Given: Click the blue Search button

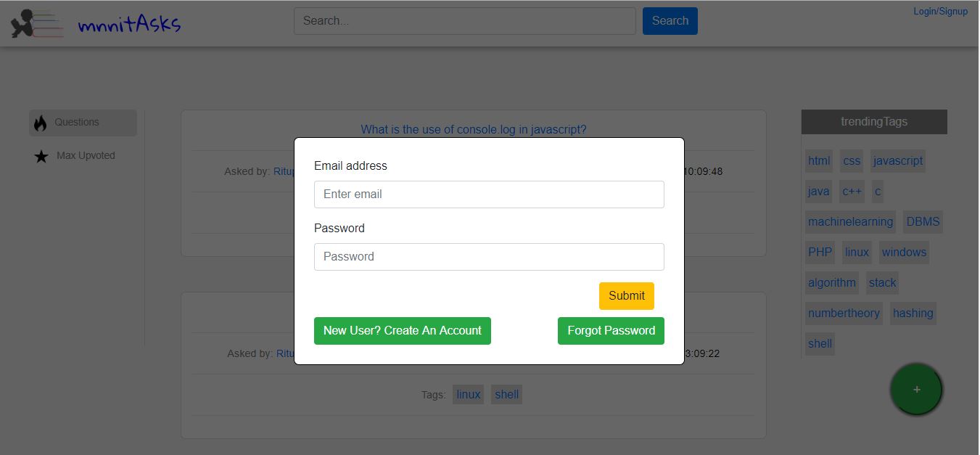Looking at the screenshot, I should pos(670,21).
